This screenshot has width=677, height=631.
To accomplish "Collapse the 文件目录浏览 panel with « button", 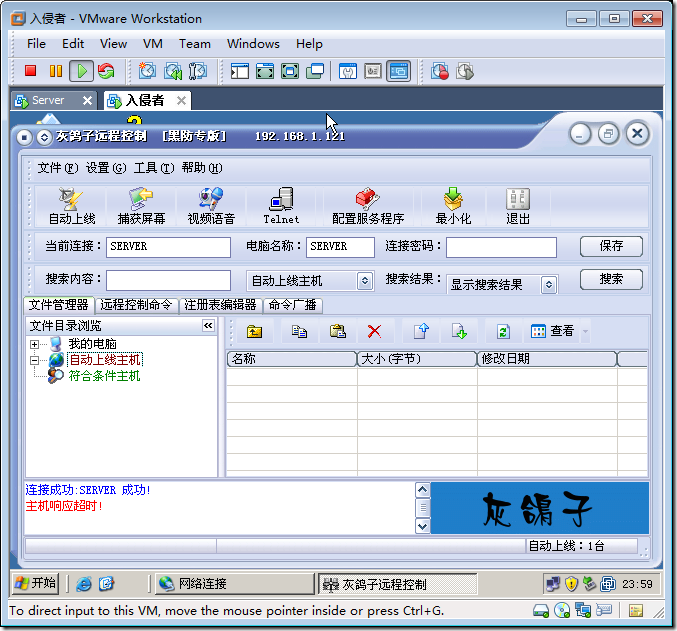I will pos(208,325).
